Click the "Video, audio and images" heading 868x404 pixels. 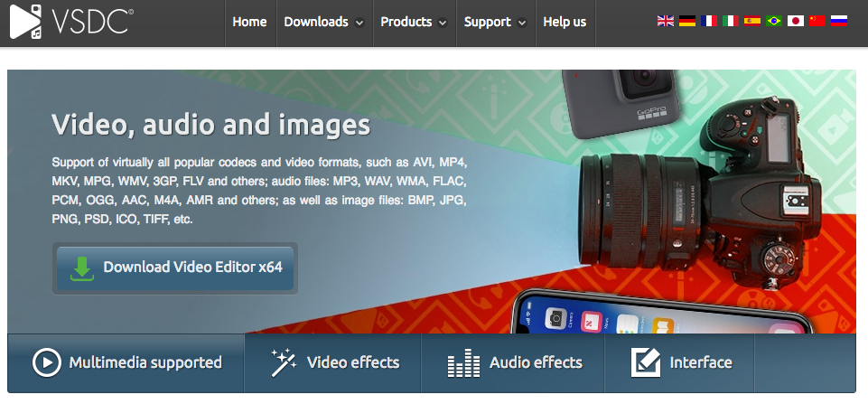(x=211, y=125)
